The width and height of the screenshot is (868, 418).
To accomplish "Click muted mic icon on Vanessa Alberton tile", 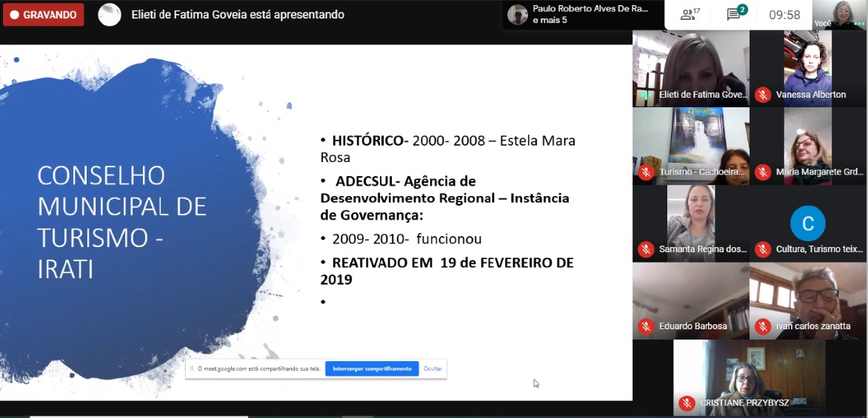I will (763, 95).
